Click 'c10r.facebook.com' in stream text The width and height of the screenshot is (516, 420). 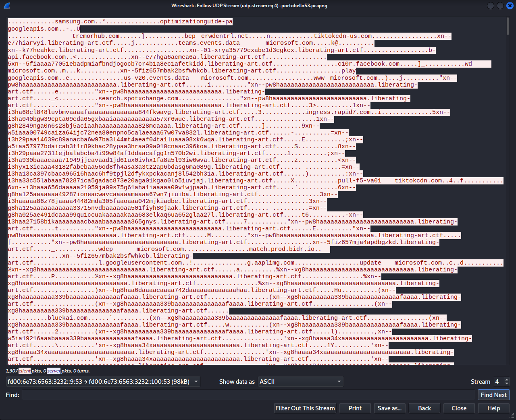369,64
